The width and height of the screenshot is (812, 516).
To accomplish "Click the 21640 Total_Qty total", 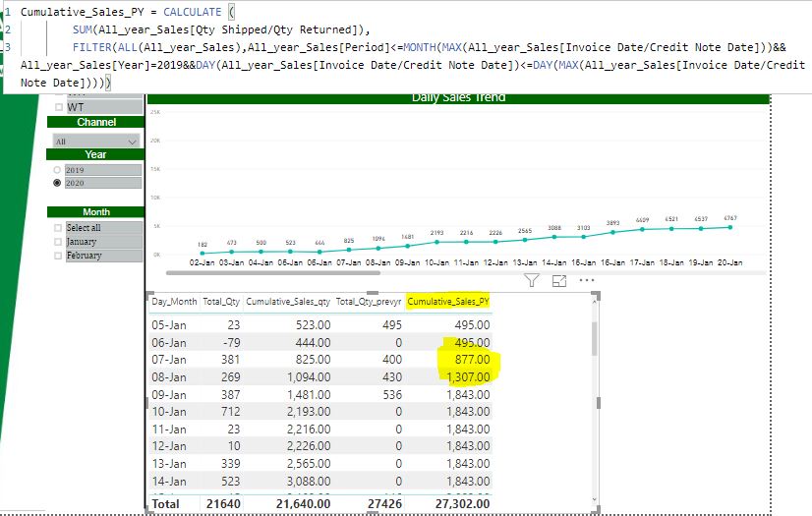I will coord(223,503).
